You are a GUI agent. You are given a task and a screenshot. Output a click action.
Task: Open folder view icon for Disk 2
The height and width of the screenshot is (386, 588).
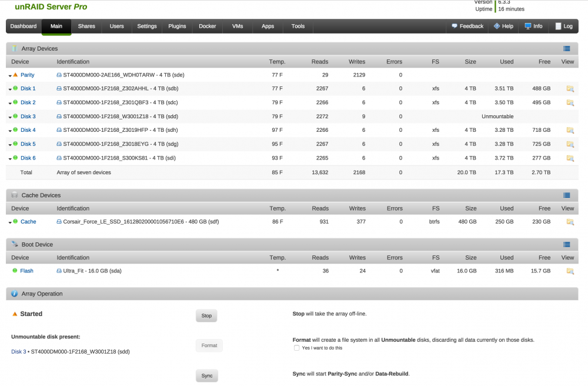570,103
